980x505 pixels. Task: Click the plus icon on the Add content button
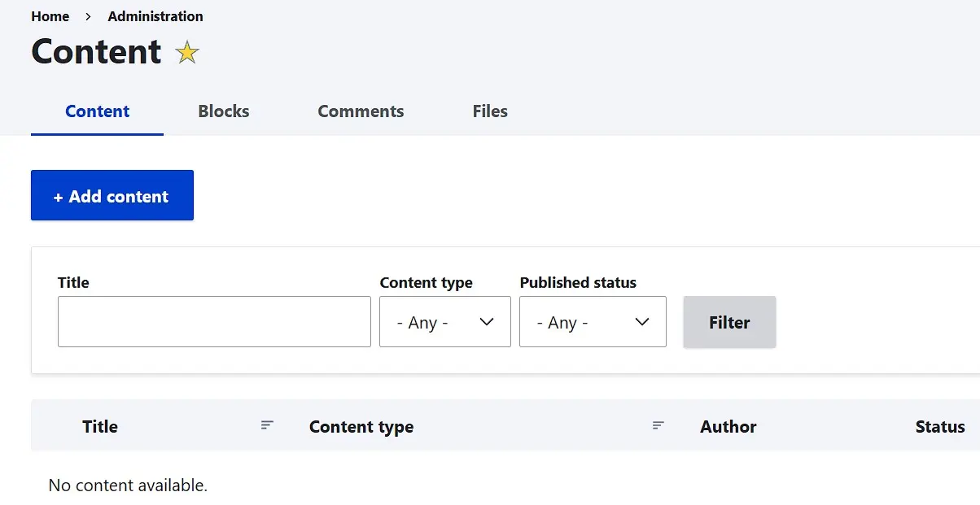click(59, 195)
